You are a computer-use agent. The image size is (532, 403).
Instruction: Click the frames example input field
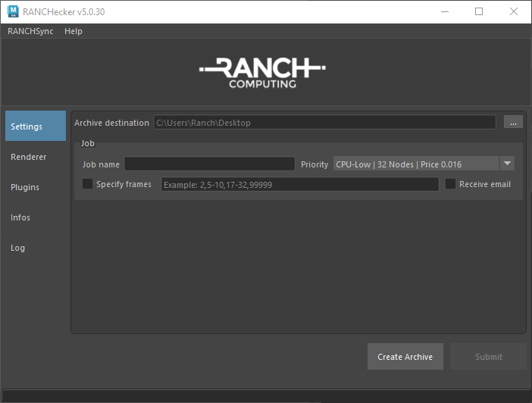299,185
